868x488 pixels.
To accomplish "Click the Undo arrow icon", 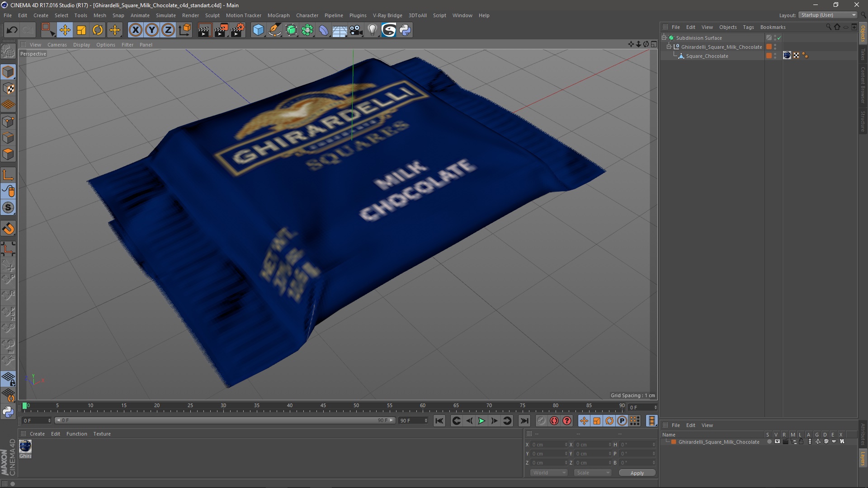I will tap(12, 30).
